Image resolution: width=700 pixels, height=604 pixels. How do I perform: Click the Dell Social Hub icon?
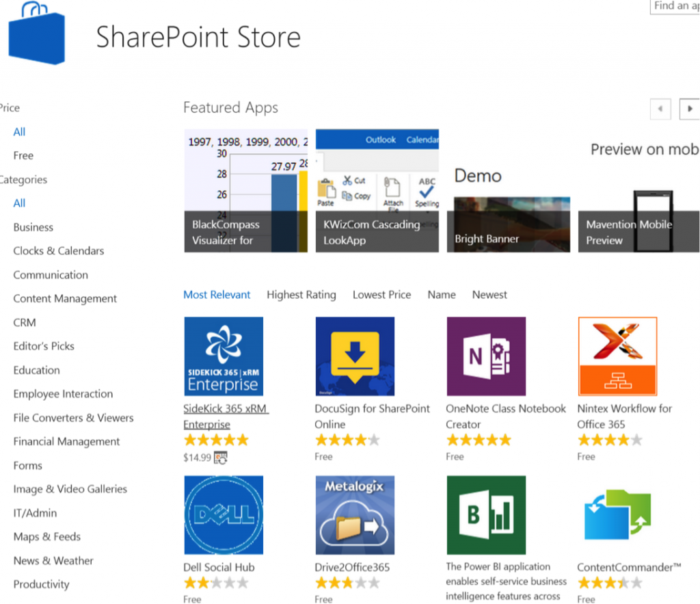pyautogui.click(x=224, y=515)
